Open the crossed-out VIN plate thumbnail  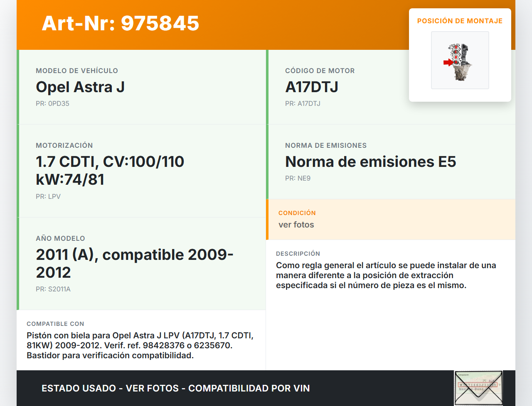tap(478, 388)
